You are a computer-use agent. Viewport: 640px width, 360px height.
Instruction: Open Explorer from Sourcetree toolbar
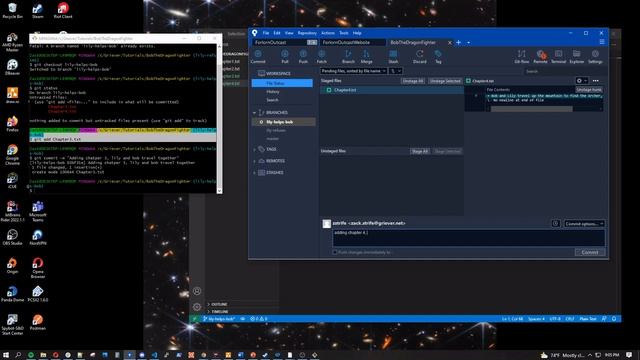click(x=577, y=56)
